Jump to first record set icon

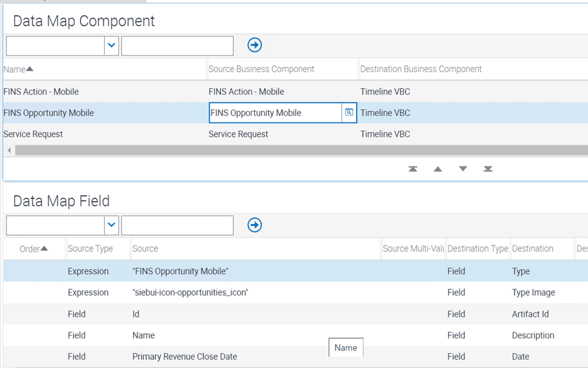(413, 169)
